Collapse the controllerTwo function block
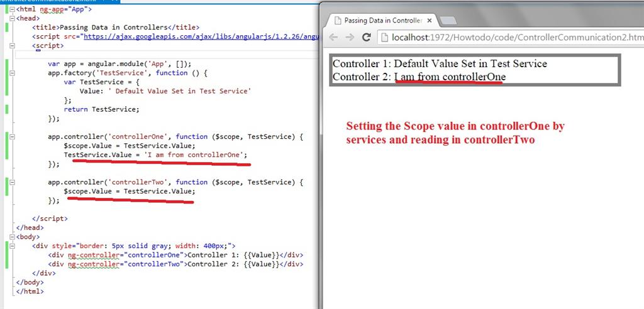The height and width of the screenshot is (309, 644). click(x=11, y=182)
